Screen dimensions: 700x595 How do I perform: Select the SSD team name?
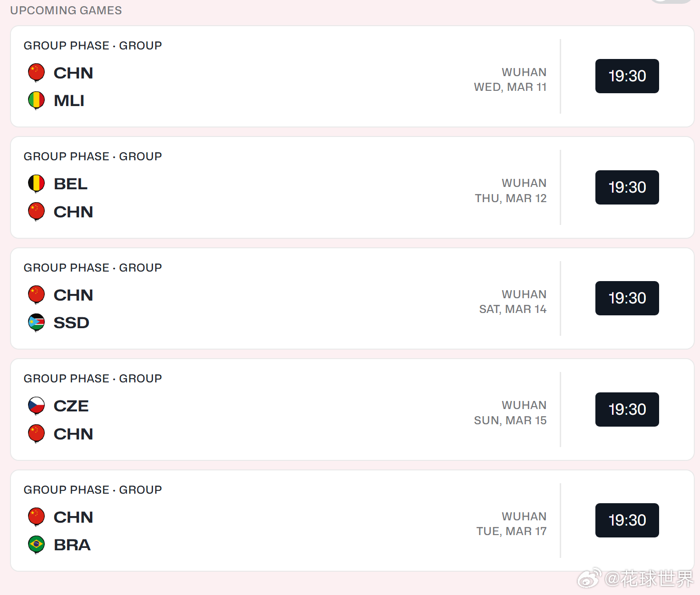[71, 323]
